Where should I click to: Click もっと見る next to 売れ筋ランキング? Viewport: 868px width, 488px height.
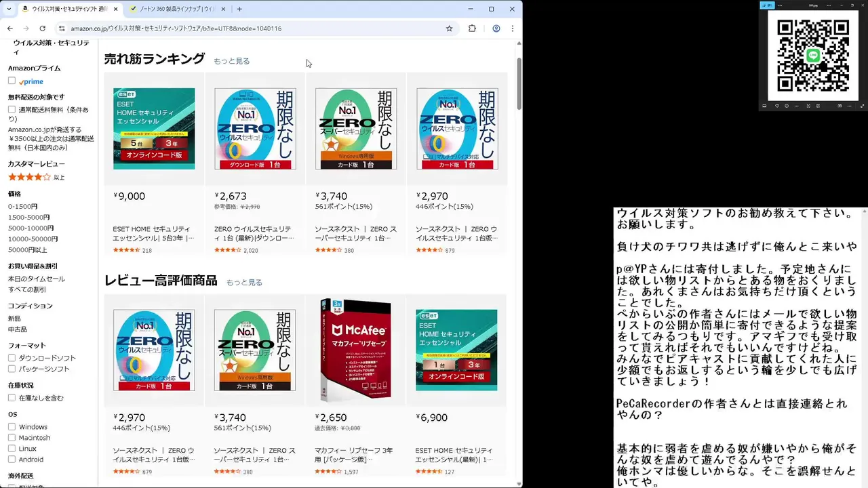tap(232, 61)
